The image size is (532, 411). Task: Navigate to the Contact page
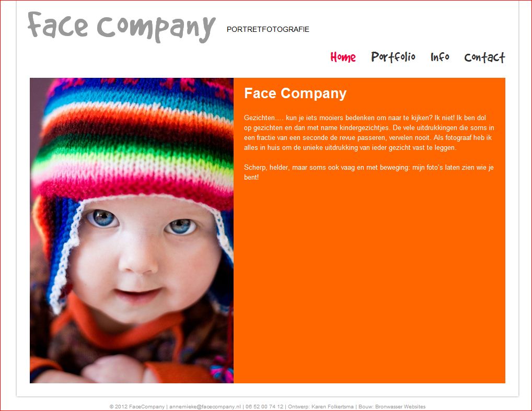(484, 57)
